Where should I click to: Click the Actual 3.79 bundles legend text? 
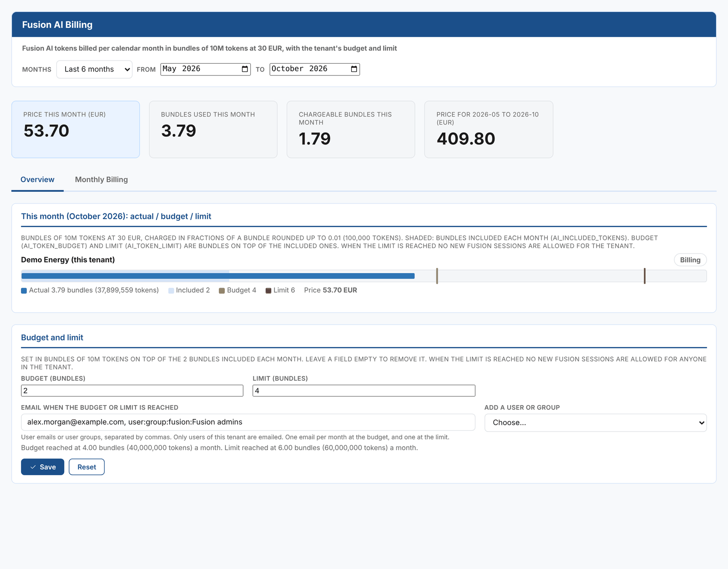(x=94, y=290)
